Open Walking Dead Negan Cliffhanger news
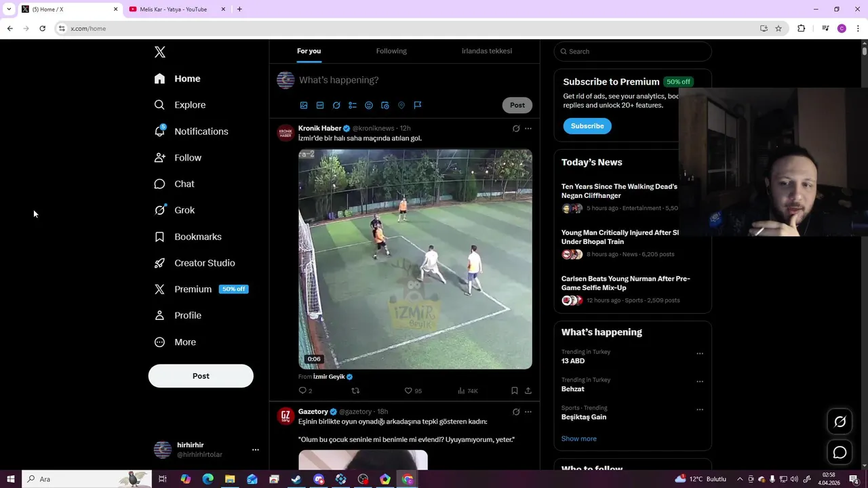 tap(619, 191)
